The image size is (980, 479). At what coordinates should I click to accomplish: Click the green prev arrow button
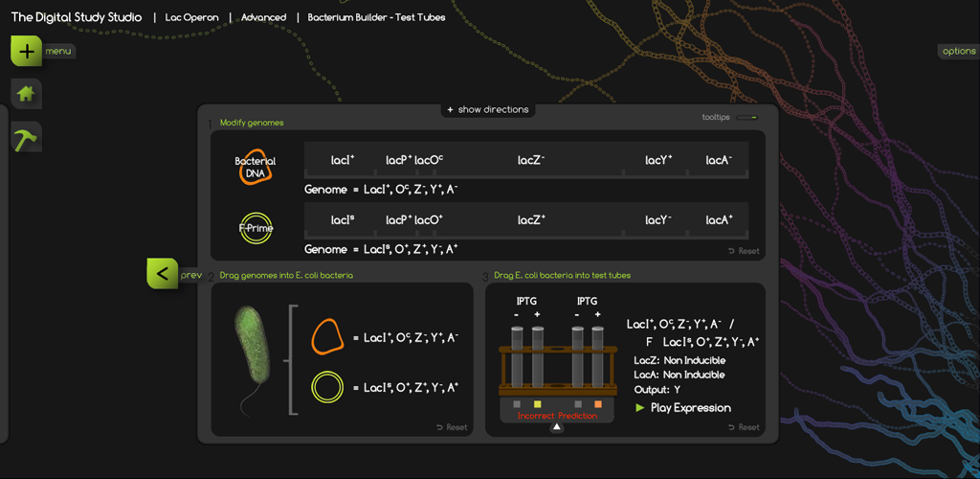(162, 274)
